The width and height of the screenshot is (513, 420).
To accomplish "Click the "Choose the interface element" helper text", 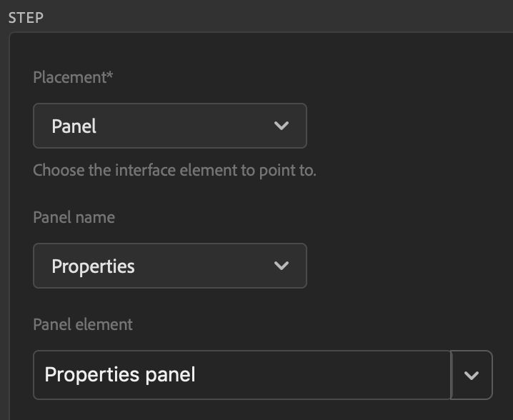I will coord(174,171).
